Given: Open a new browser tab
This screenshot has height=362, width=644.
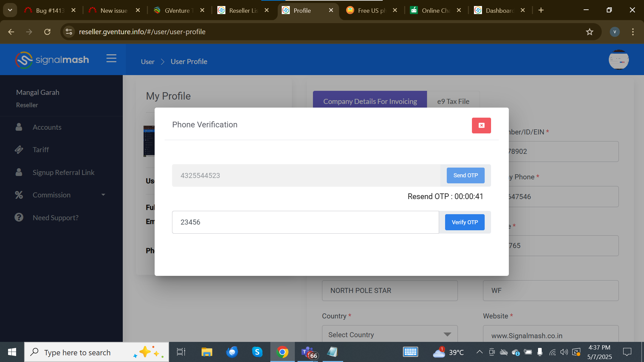Looking at the screenshot, I should [x=541, y=10].
